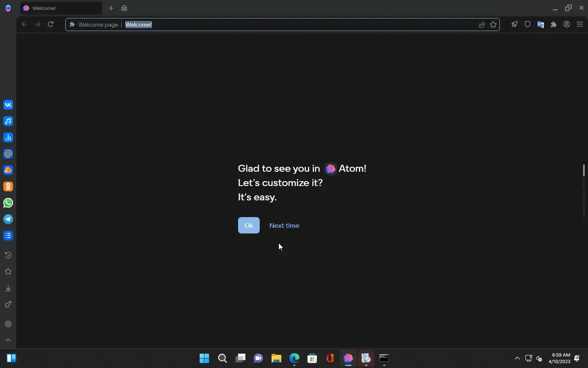588x368 pixels.
Task: Open the Chat app on the taskbar
Action: click(x=259, y=359)
